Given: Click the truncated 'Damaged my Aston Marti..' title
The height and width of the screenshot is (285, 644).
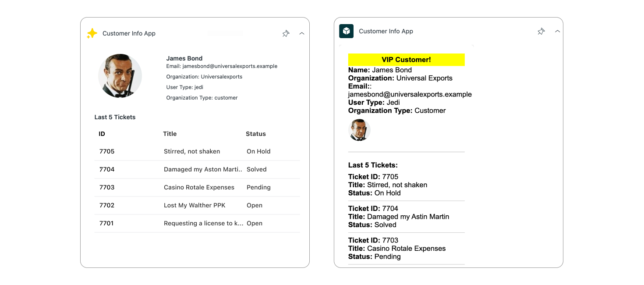Looking at the screenshot, I should click(x=203, y=169).
